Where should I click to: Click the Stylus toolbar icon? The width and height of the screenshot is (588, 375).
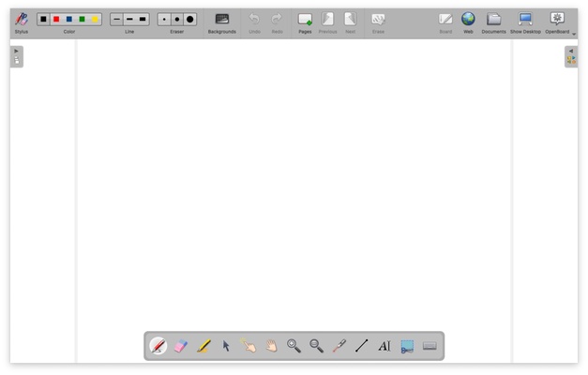click(22, 22)
